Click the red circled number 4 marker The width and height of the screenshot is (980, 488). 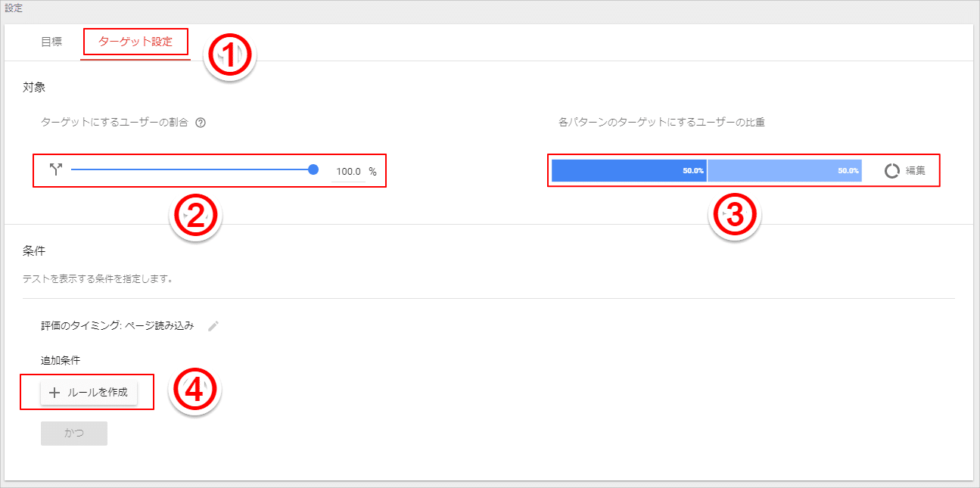pyautogui.click(x=194, y=389)
